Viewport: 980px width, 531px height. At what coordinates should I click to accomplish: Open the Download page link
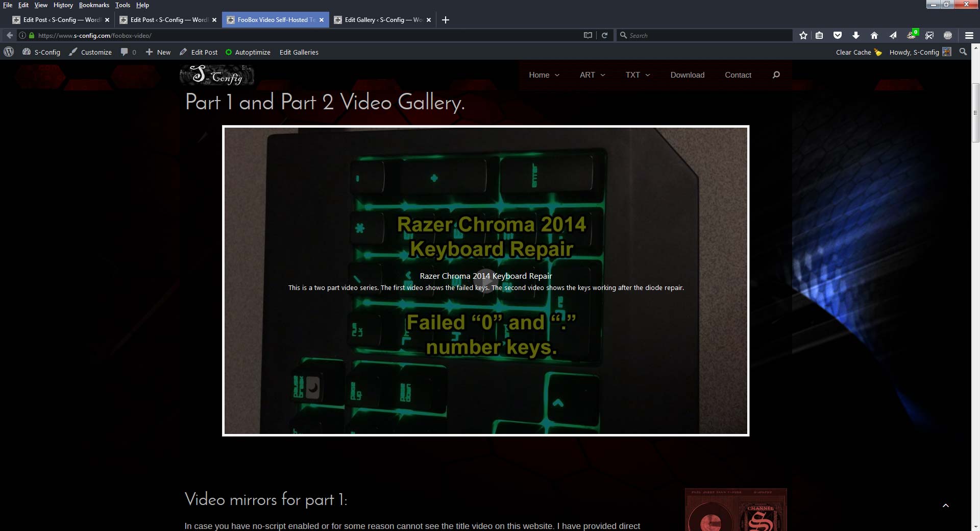point(687,75)
